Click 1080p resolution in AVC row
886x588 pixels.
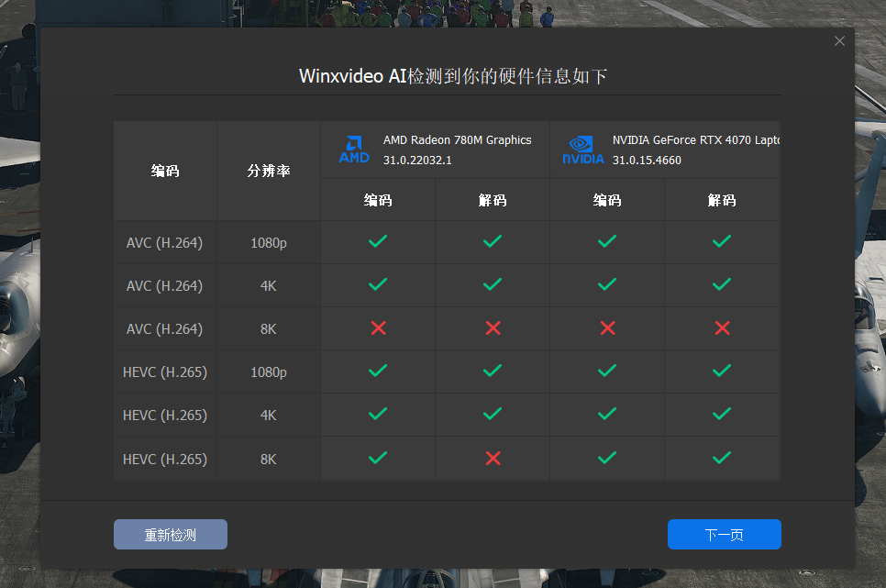click(x=269, y=243)
